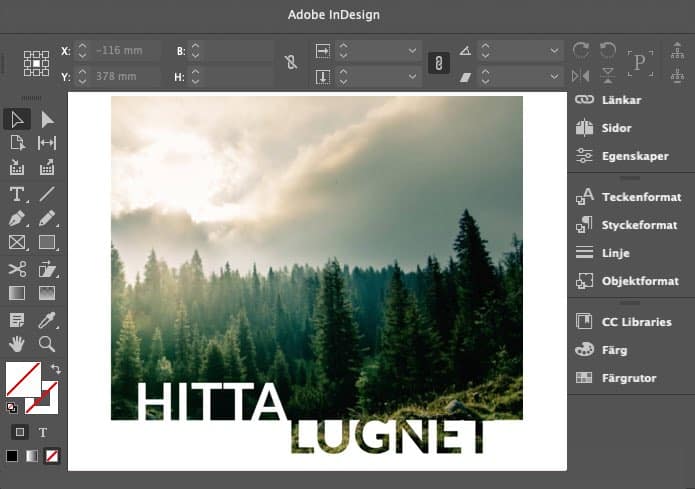
Task: Select the Gradient Swatch tool
Action: coord(17,293)
